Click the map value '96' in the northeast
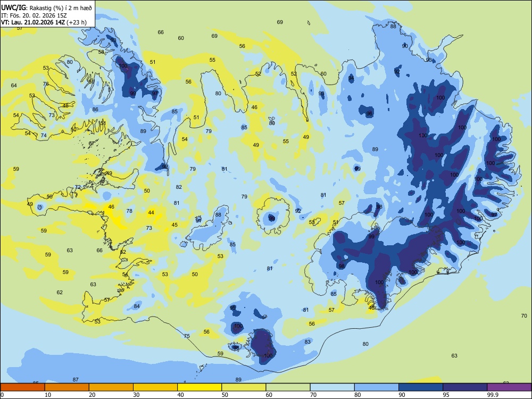532x399 pixels. point(369,114)
